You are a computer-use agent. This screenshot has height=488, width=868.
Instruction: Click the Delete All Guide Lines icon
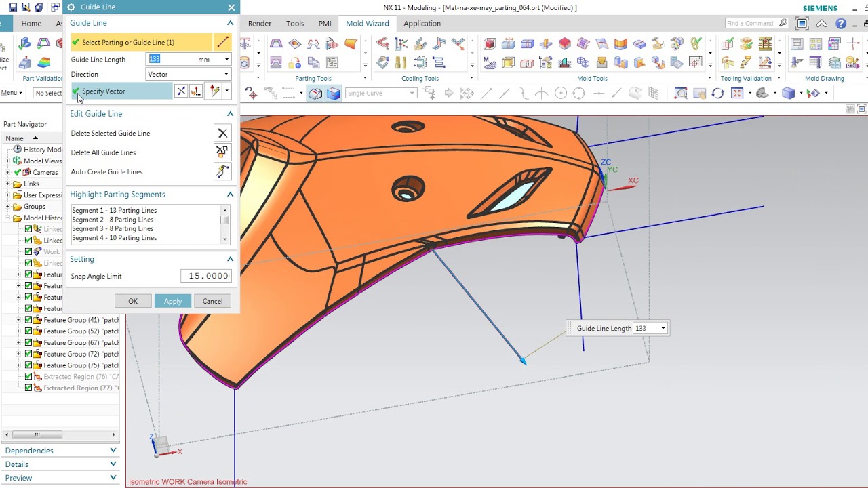tap(222, 152)
